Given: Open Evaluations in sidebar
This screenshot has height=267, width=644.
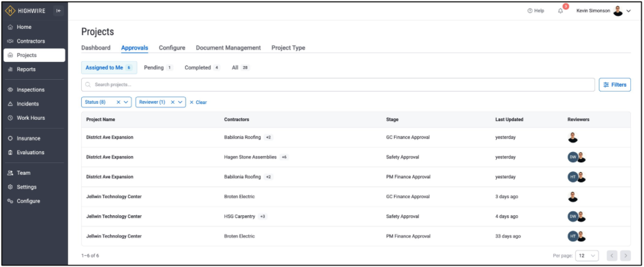Looking at the screenshot, I should [34, 152].
